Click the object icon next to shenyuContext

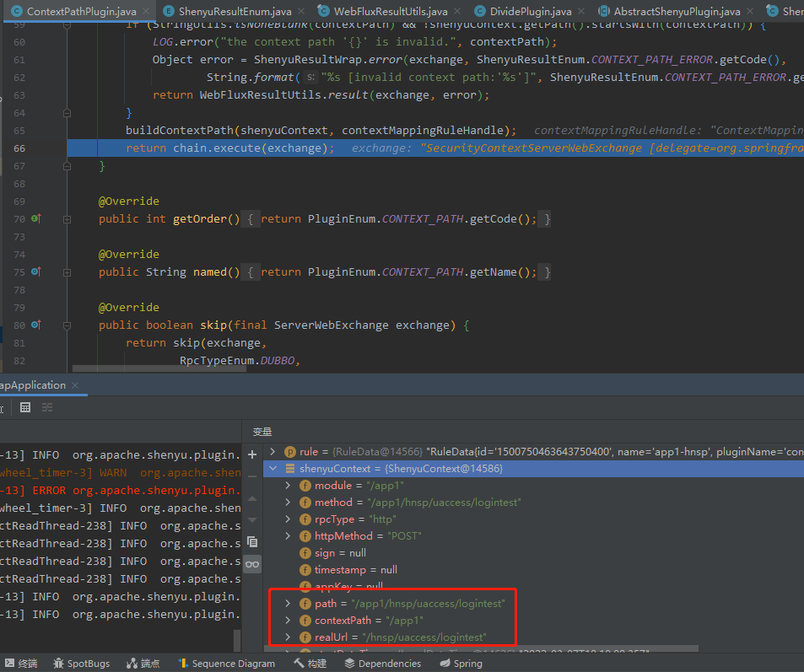click(290, 469)
